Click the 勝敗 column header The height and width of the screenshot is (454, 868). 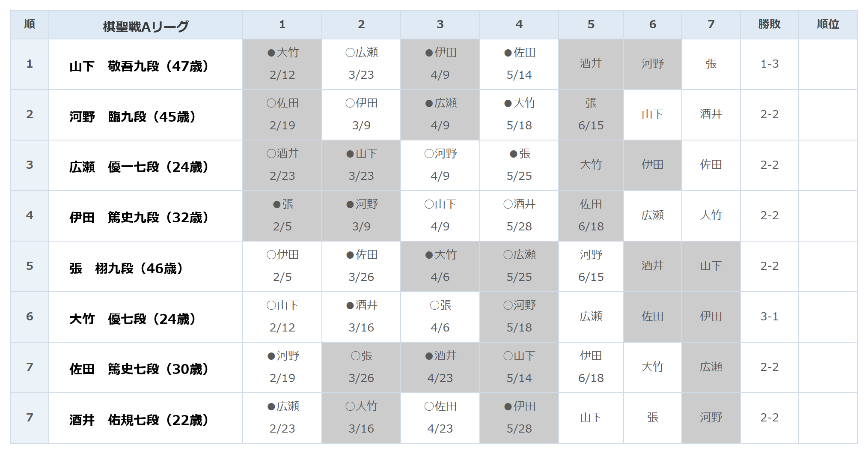pyautogui.click(x=769, y=25)
